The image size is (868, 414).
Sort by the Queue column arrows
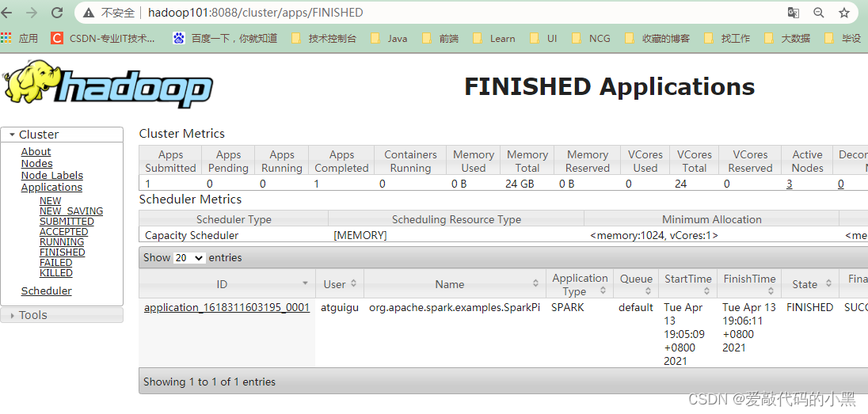tap(648, 291)
